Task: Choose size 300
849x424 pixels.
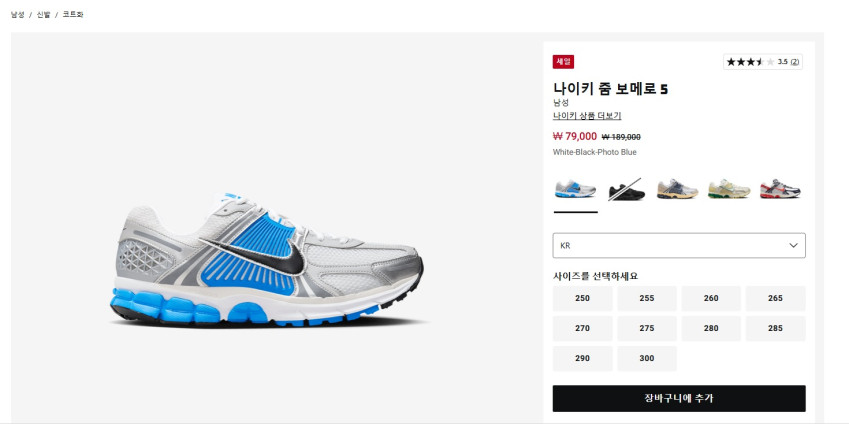Action: coord(646,358)
